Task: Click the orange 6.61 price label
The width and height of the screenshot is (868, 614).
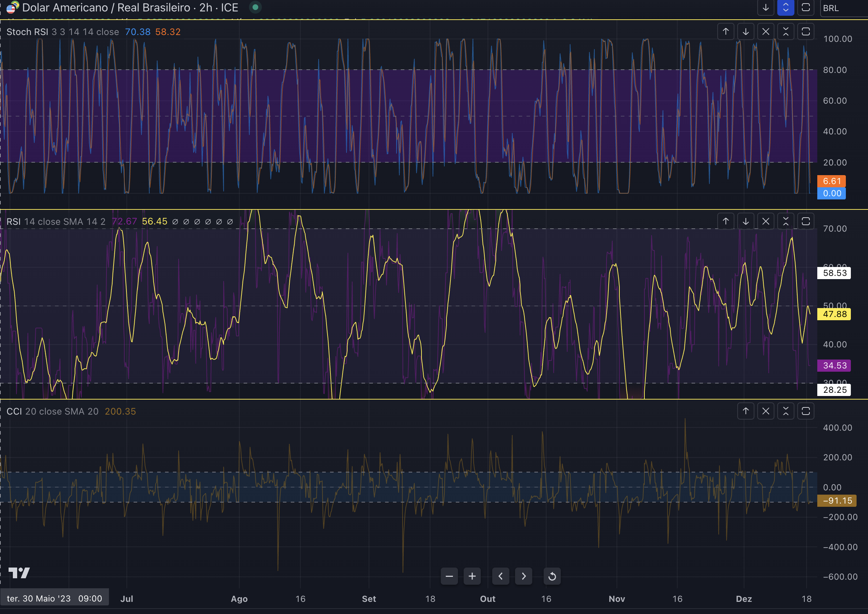Action: tap(831, 181)
